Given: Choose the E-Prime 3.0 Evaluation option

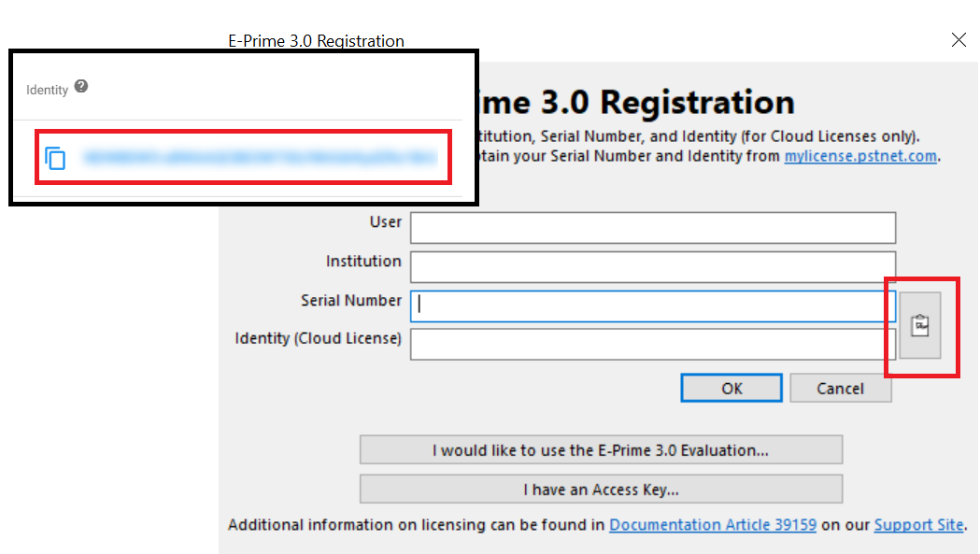Looking at the screenshot, I should pyautogui.click(x=602, y=450).
